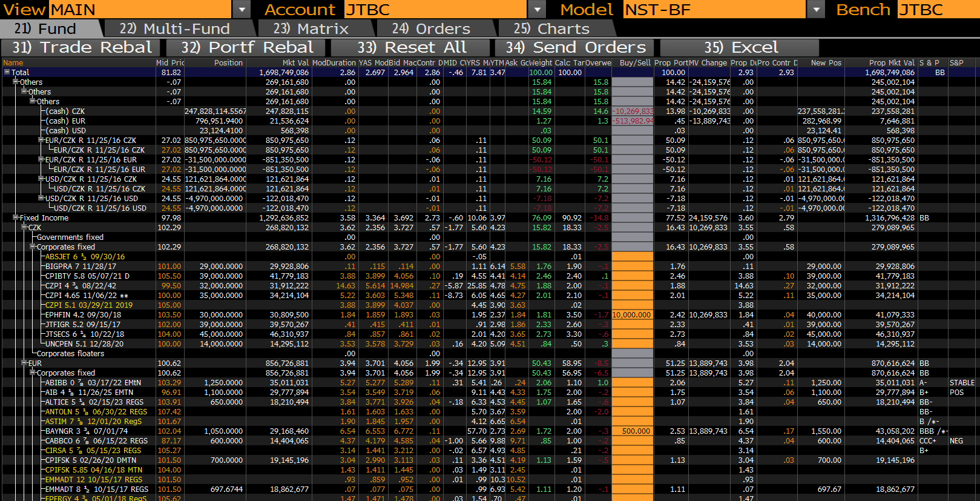Click the 31) Trade Rebal button
Screen dimensions: 980x501
81,47
